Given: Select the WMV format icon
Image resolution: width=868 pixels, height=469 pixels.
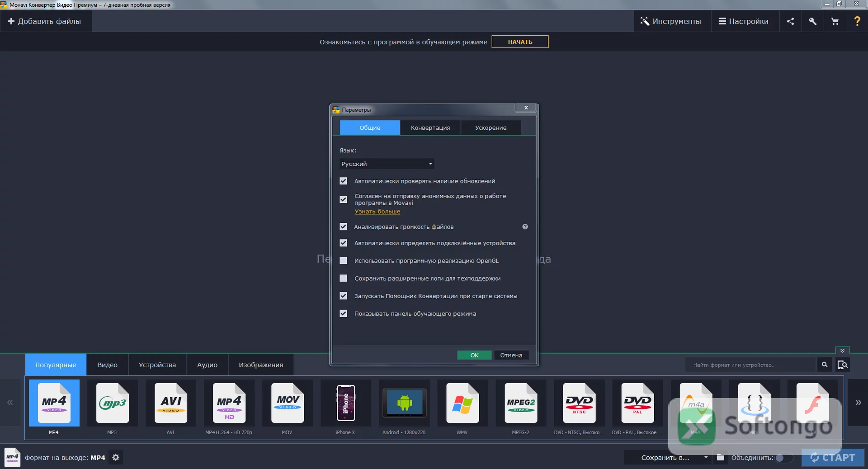Looking at the screenshot, I should point(462,403).
